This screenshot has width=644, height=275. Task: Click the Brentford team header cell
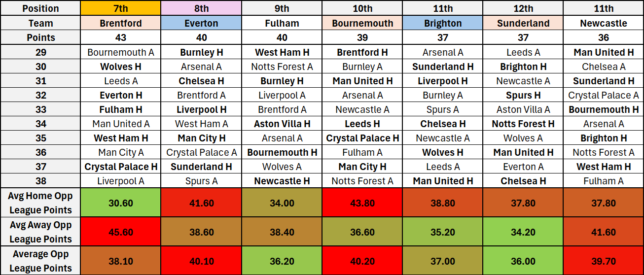point(120,23)
